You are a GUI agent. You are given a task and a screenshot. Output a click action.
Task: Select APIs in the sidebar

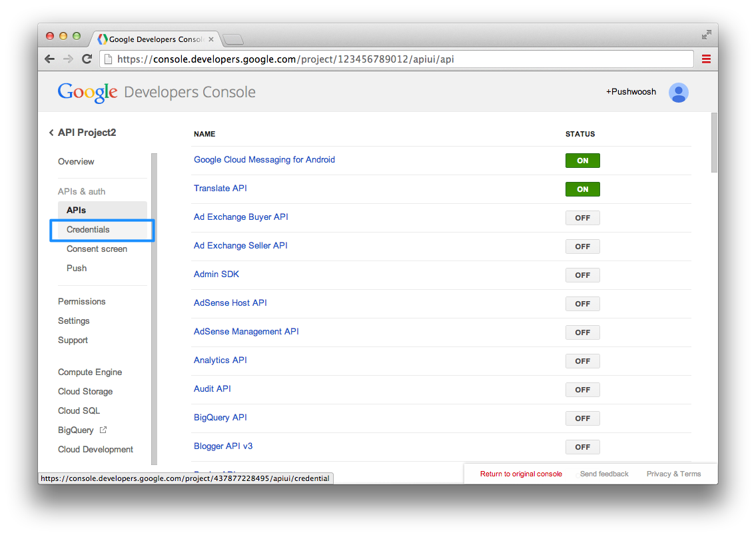click(x=102, y=211)
